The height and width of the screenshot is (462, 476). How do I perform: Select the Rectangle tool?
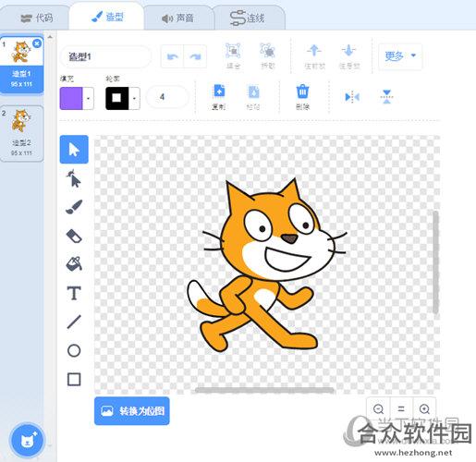(x=74, y=379)
